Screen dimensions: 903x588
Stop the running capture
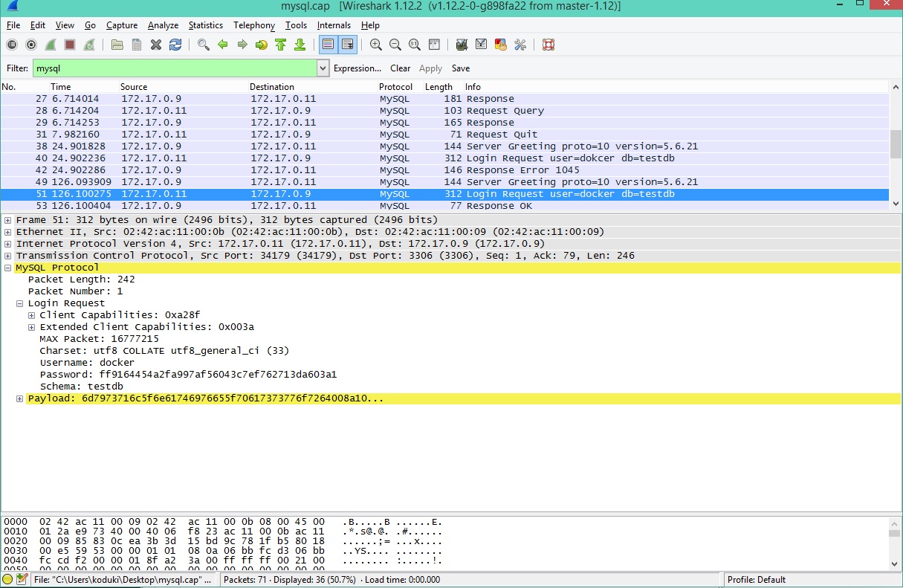pyautogui.click(x=70, y=45)
